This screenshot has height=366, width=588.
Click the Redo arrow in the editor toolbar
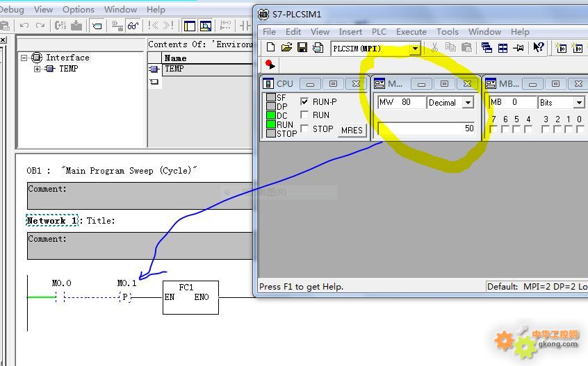40,26
